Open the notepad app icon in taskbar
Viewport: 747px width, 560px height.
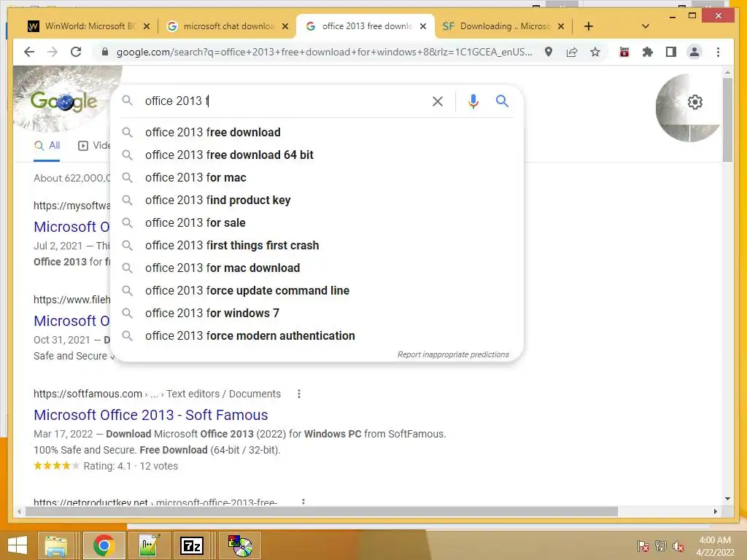149,545
